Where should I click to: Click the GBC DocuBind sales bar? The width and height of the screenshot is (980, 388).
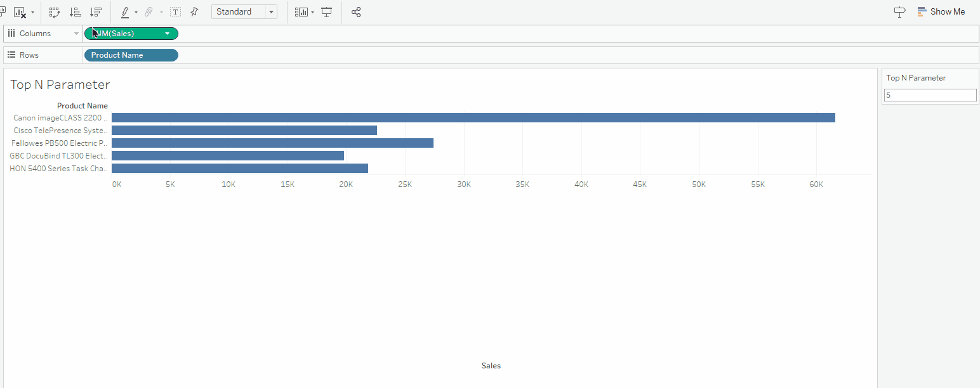[228, 156]
